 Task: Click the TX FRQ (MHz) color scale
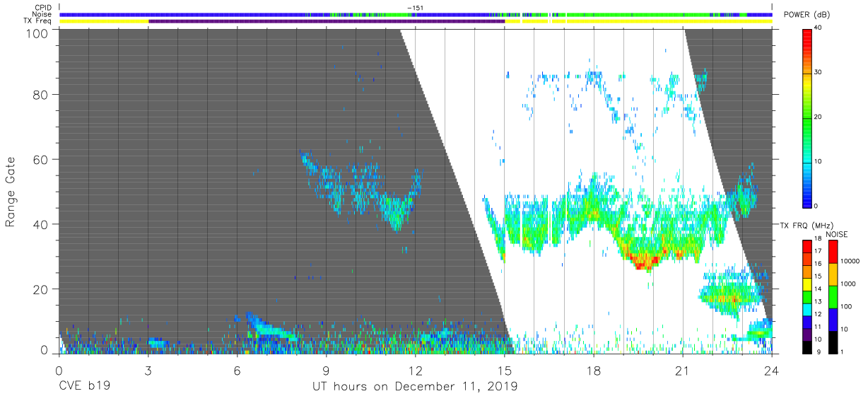pos(808,296)
